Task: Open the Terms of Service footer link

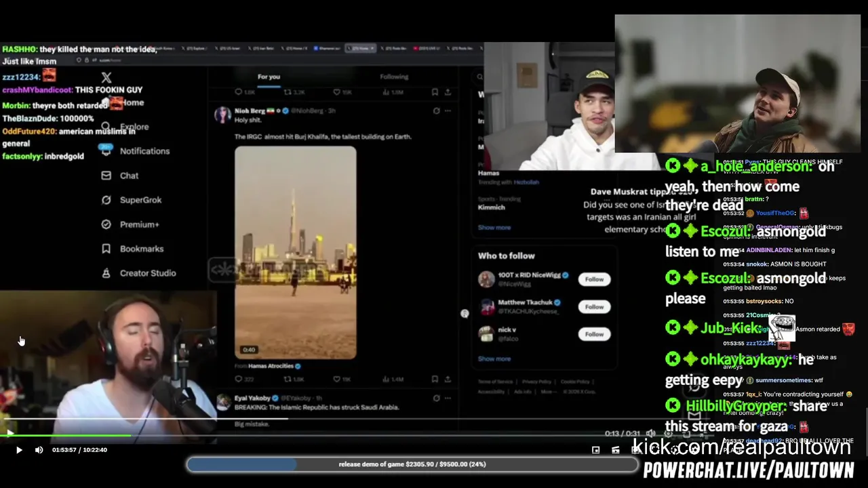Action: 495,382
